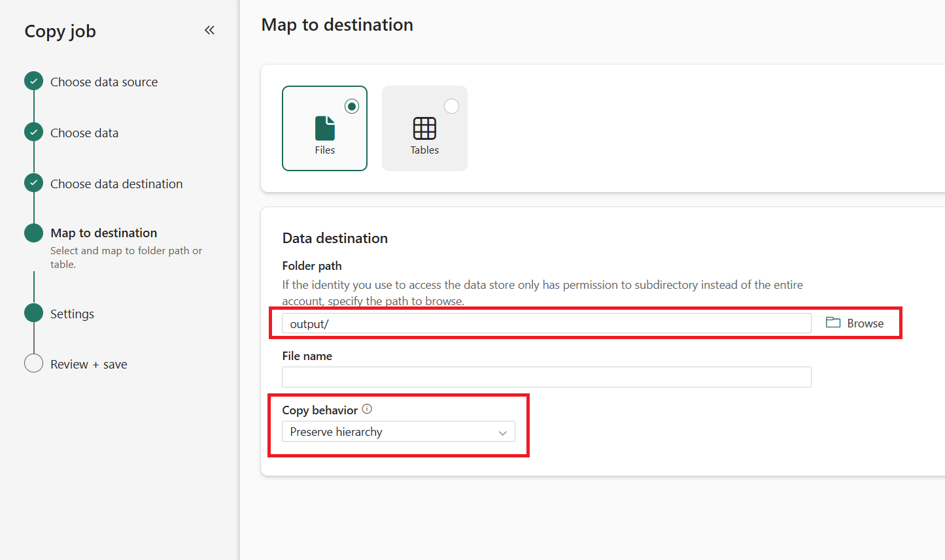This screenshot has width=945, height=560.
Task: Click the Choose data destination checkmark icon
Action: click(34, 183)
